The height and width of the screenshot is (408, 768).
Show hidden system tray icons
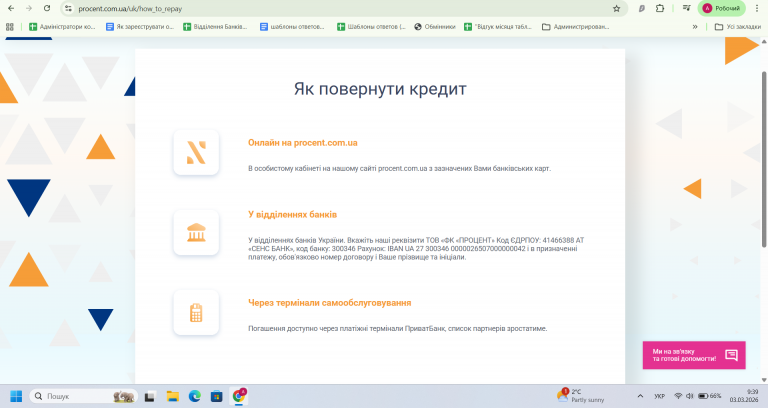pos(640,396)
